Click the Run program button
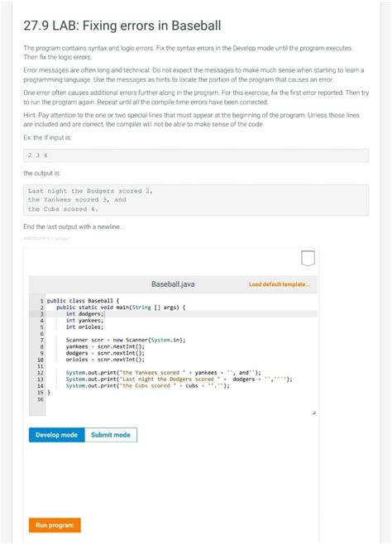 point(55,525)
